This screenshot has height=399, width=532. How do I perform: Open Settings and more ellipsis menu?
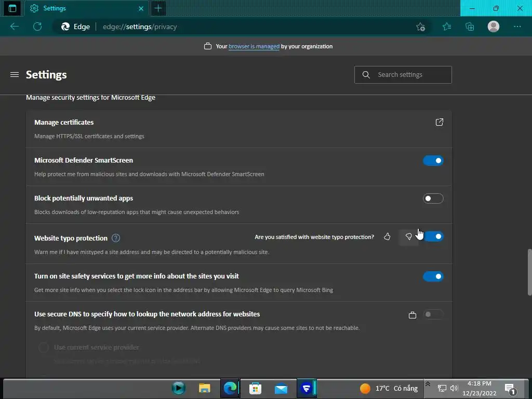(517, 26)
